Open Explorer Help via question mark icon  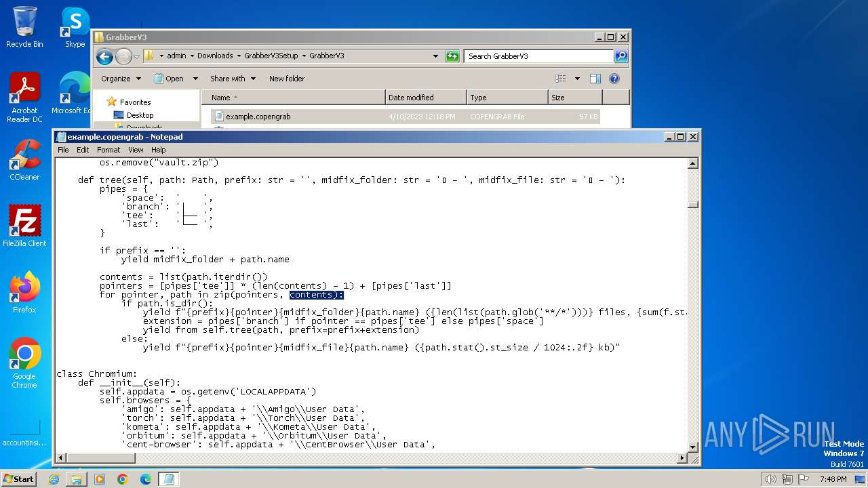point(614,79)
